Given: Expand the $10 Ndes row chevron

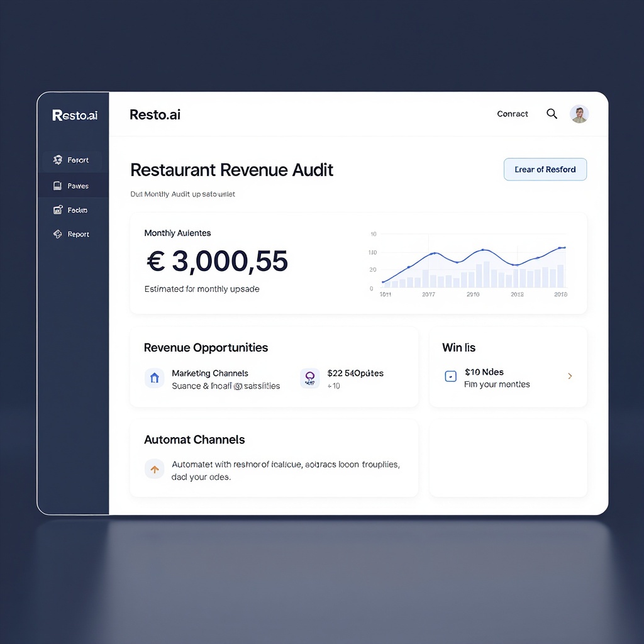Looking at the screenshot, I should pos(570,376).
